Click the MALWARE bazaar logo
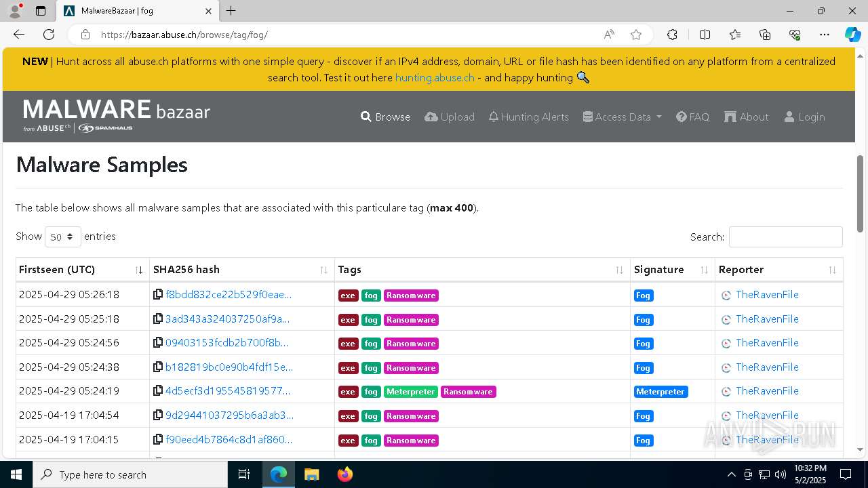 coord(117,116)
